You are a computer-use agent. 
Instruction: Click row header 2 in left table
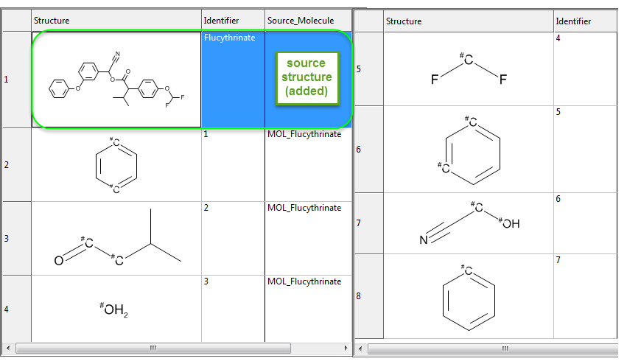coord(17,165)
